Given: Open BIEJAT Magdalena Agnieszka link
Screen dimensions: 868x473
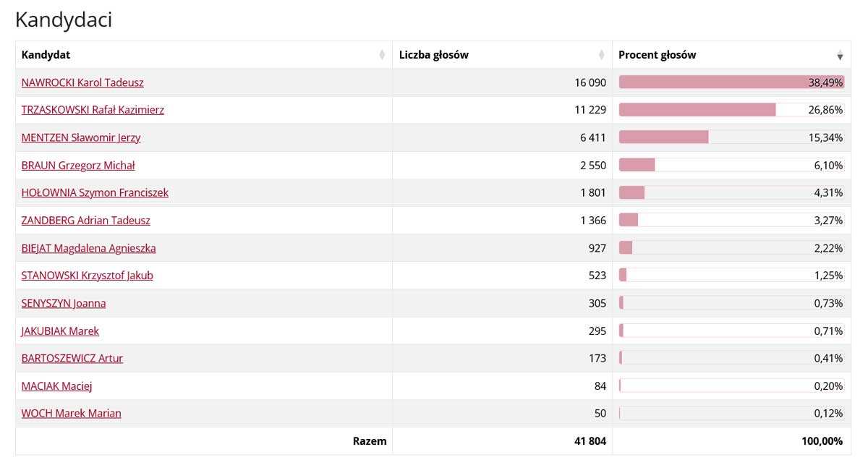Looking at the screenshot, I should [x=88, y=248].
